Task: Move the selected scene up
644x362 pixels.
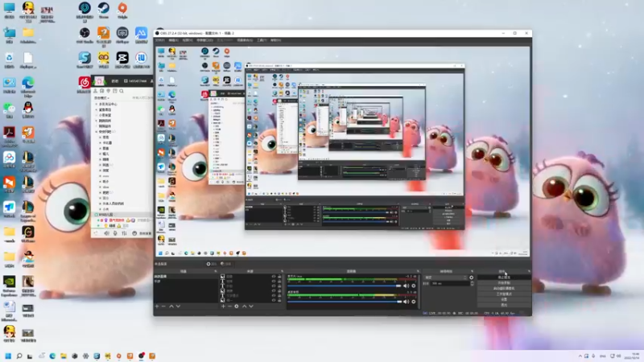Action: [171, 306]
